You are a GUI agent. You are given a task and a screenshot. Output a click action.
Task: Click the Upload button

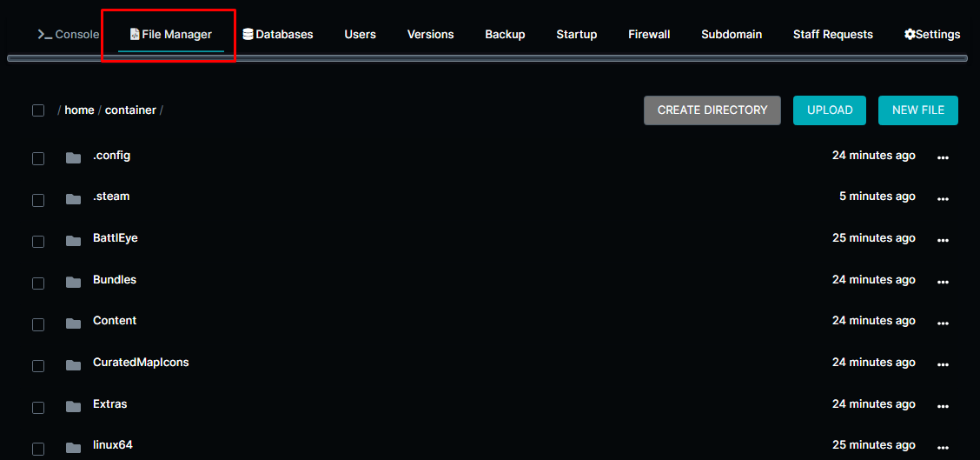[x=829, y=110]
